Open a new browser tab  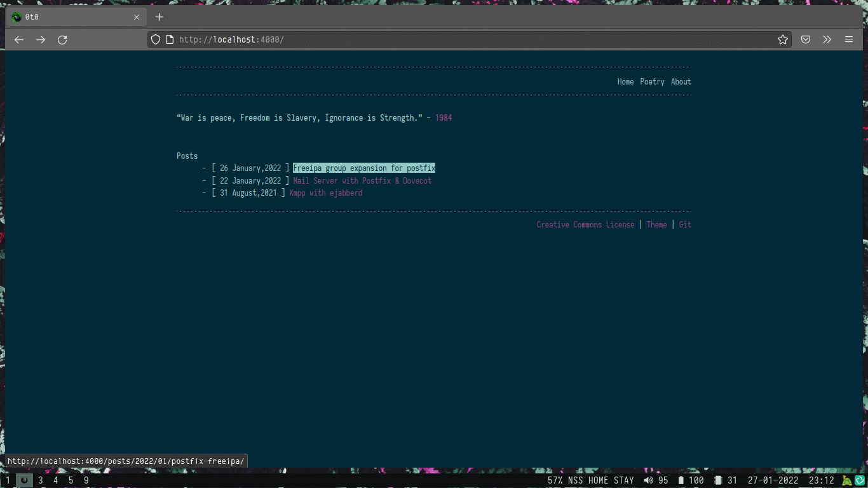coord(159,17)
